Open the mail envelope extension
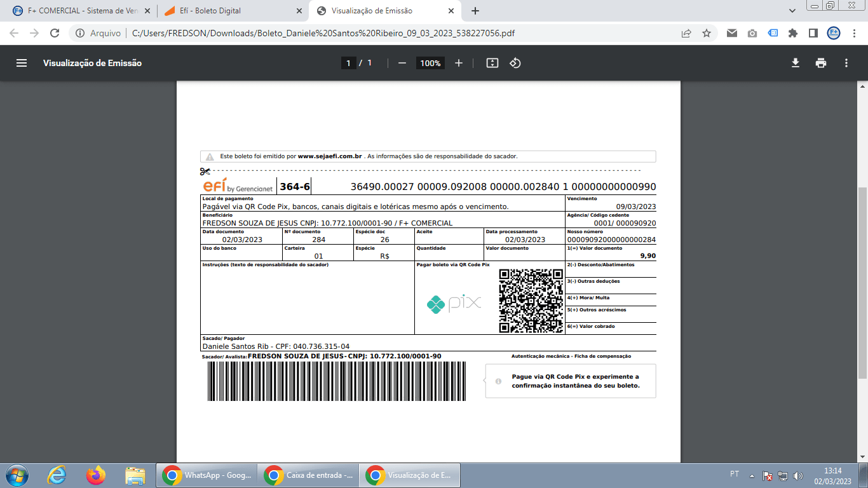The width and height of the screenshot is (868, 488). click(x=732, y=33)
